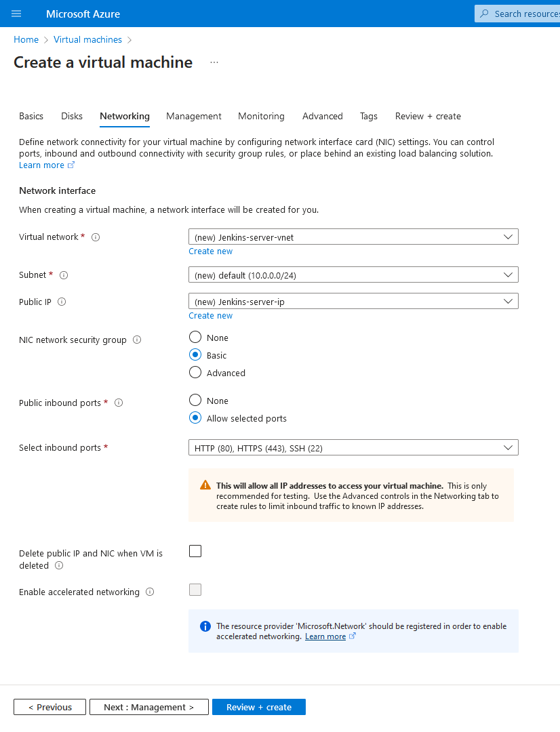Select None for public inbound ports

(195, 400)
